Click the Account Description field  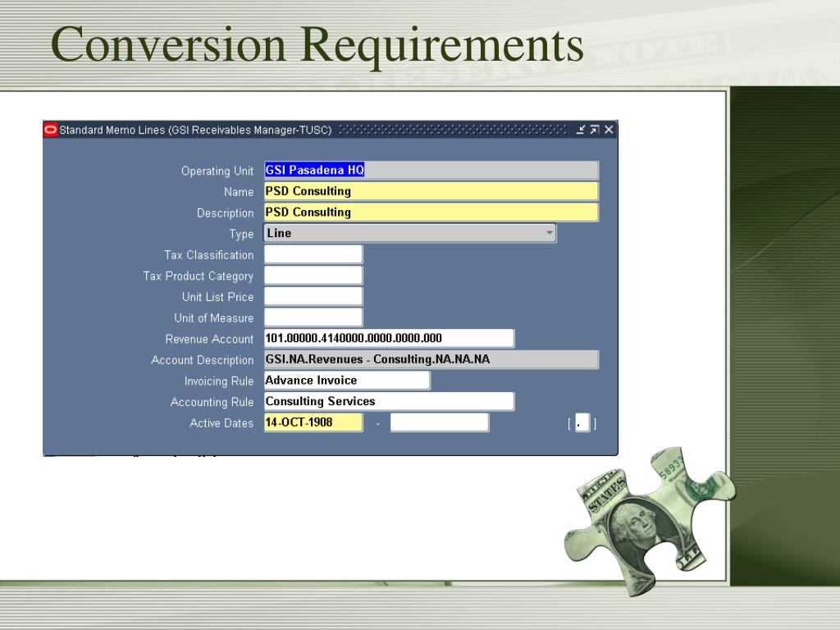(431, 359)
